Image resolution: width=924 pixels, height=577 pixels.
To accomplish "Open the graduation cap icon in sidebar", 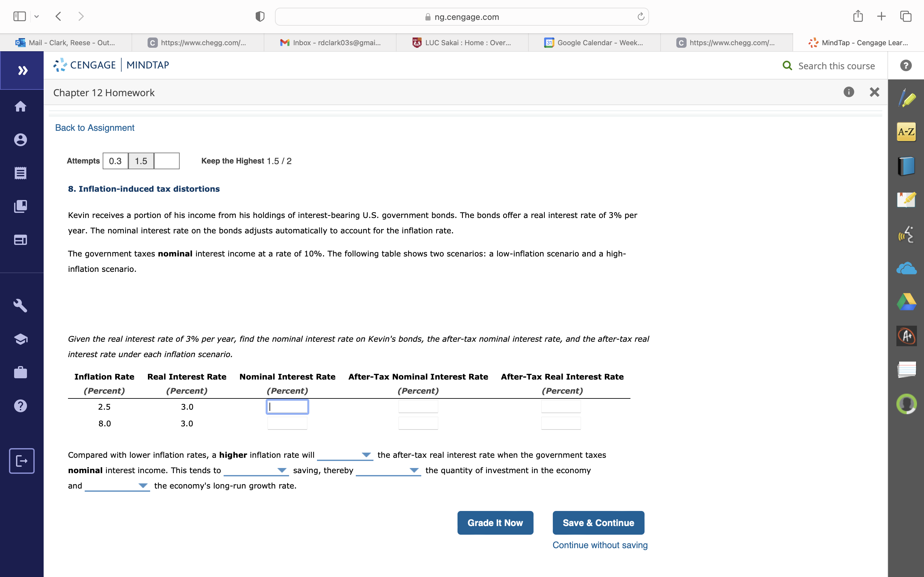I will (21, 339).
